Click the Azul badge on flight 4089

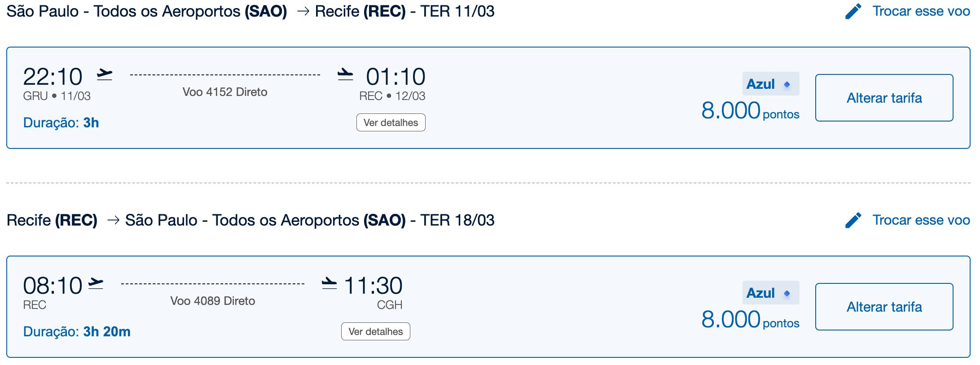(770, 293)
